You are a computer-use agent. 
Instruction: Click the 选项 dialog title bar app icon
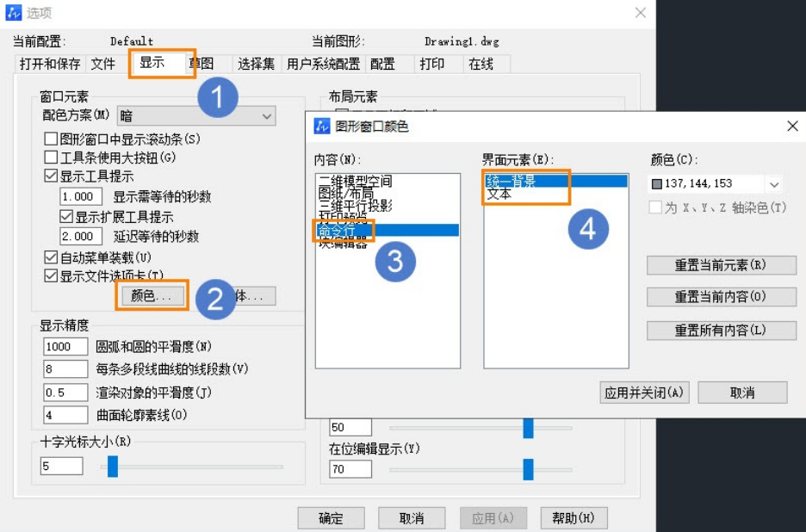(14, 13)
